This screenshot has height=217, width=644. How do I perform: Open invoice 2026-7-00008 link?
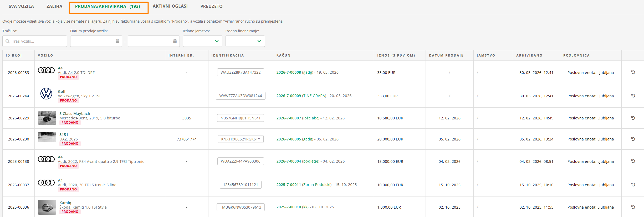(289, 72)
